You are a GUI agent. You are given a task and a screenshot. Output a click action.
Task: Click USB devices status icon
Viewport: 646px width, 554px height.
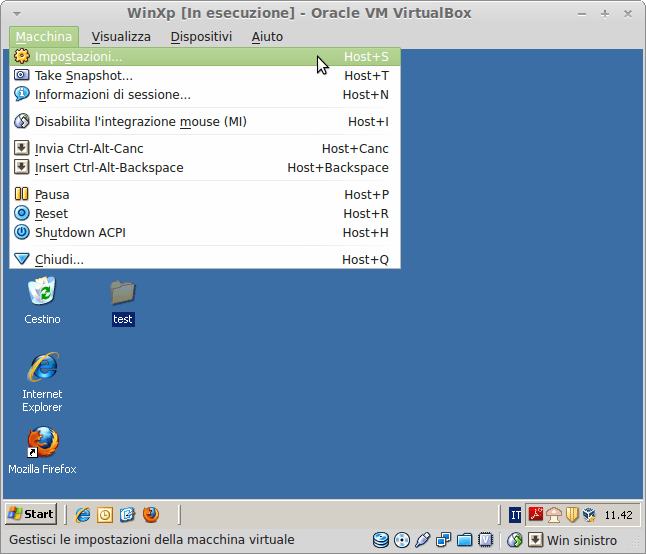[x=423, y=540]
